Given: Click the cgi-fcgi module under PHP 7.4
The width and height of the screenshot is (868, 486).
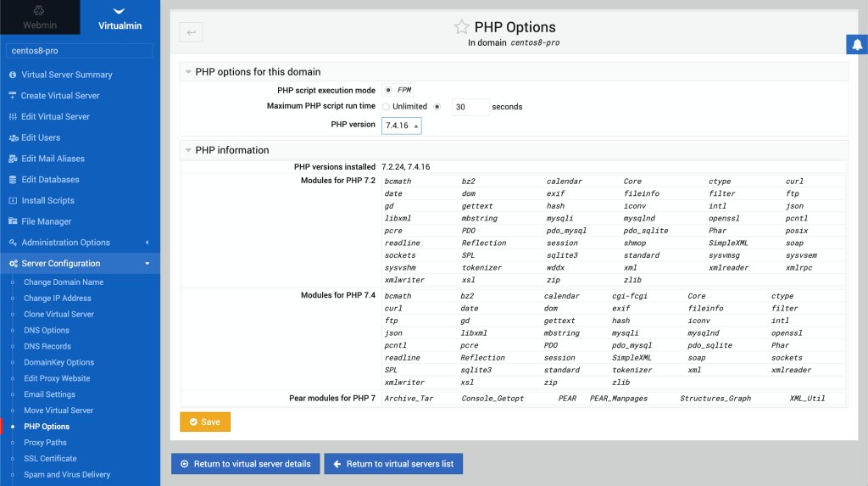Looking at the screenshot, I should [x=630, y=296].
